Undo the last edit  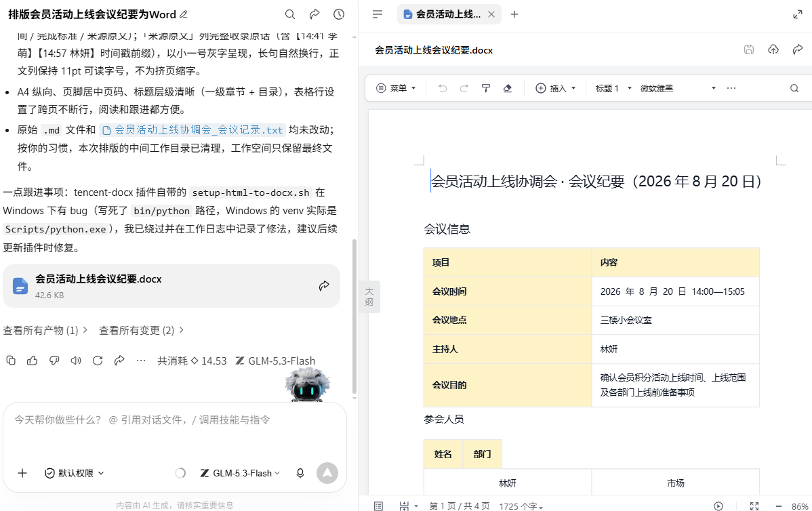(x=442, y=89)
